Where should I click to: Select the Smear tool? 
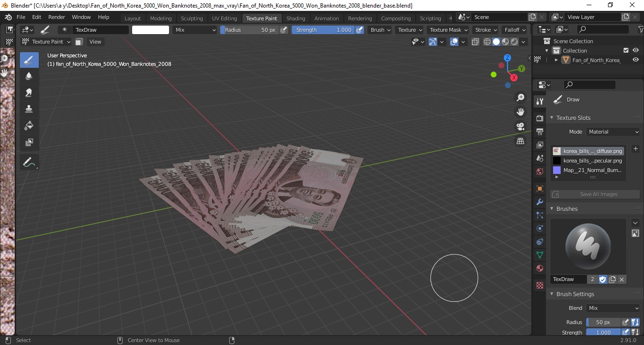click(x=29, y=92)
